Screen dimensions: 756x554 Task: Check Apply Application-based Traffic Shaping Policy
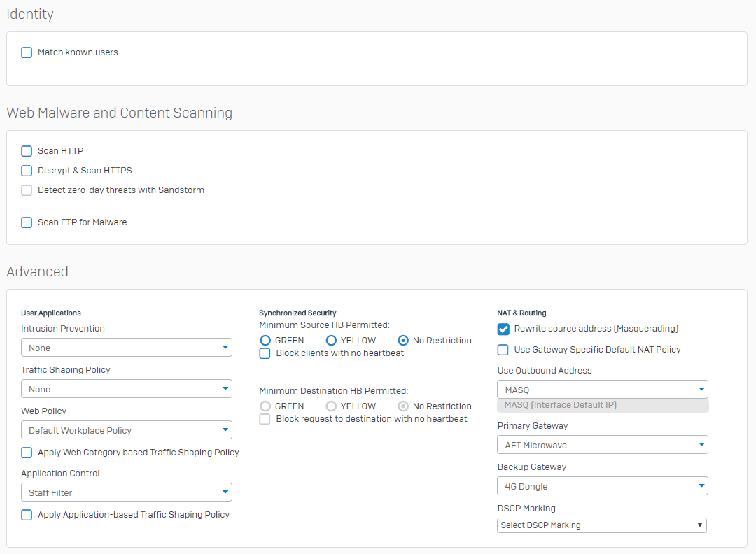pos(27,515)
